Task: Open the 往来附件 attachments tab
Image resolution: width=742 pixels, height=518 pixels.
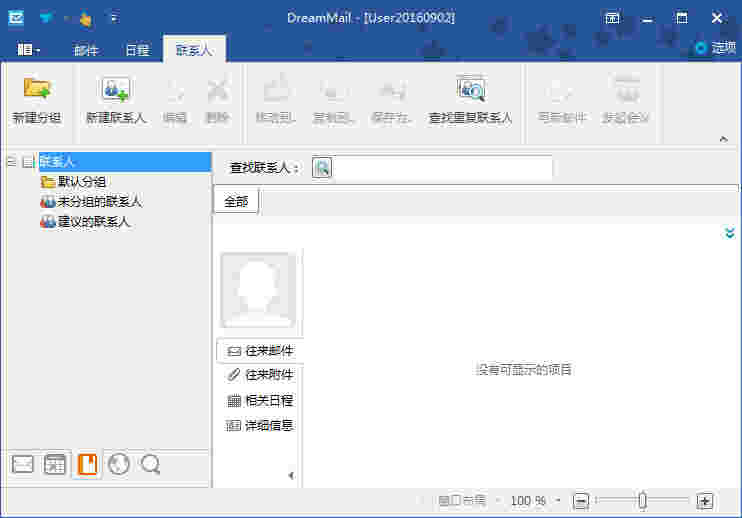Action: click(x=260, y=375)
